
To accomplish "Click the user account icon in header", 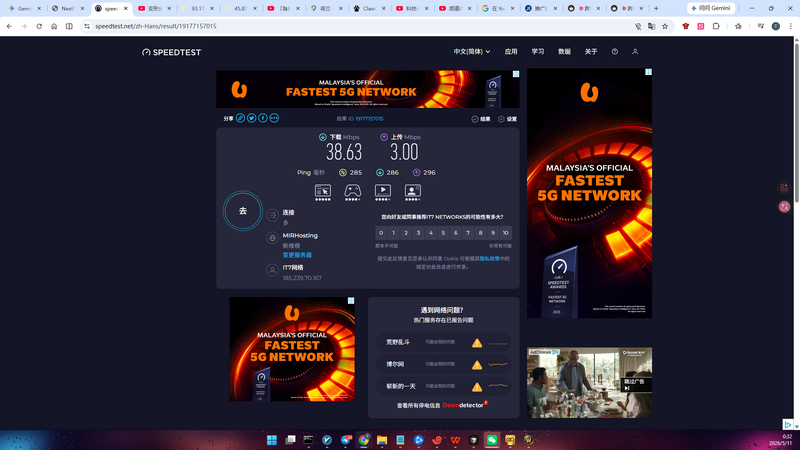I will [x=635, y=52].
